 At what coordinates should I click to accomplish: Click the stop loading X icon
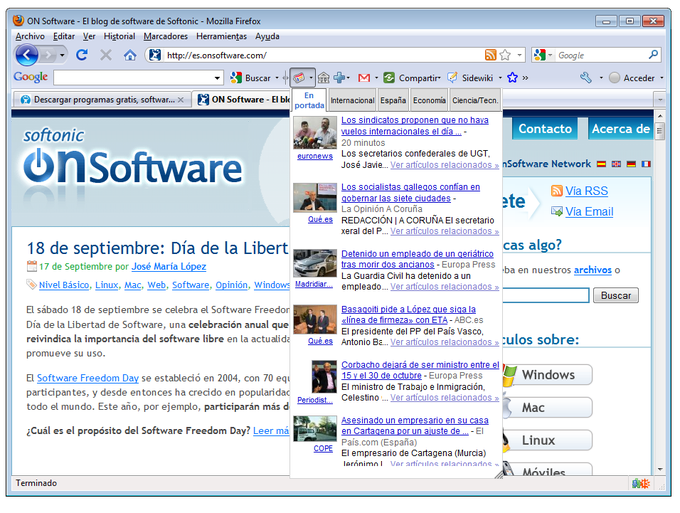click(x=105, y=55)
